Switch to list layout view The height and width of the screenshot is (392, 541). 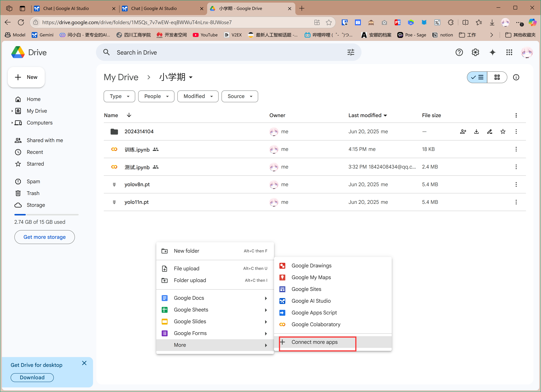pos(477,77)
